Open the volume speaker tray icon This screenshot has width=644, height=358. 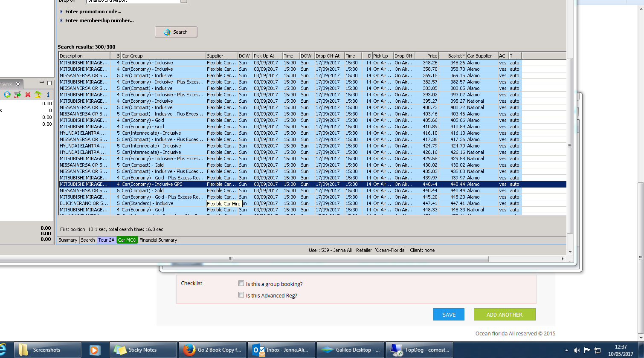[x=577, y=350]
